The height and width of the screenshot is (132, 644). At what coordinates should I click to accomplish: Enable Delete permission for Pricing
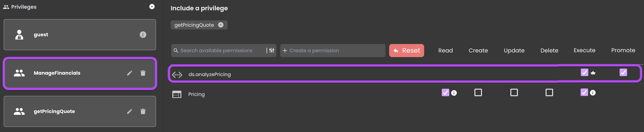(x=549, y=93)
